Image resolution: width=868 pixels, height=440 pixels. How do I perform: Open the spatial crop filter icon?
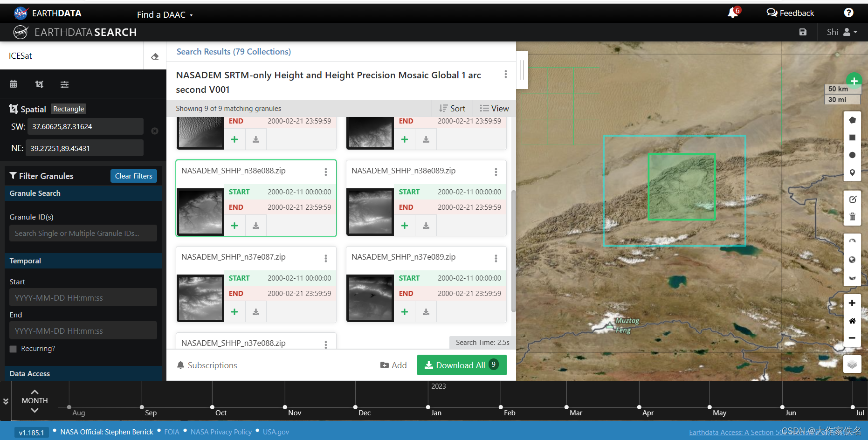[39, 84]
